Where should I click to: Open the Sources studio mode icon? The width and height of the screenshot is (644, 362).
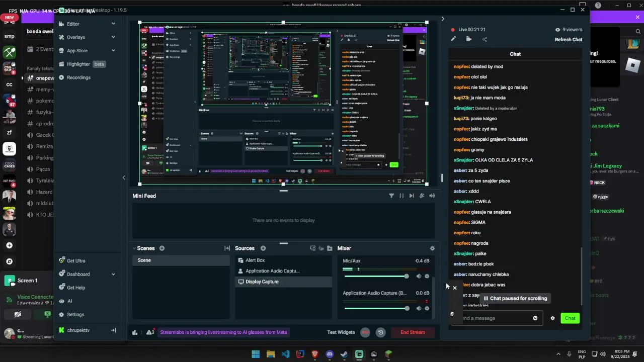pos(313,248)
